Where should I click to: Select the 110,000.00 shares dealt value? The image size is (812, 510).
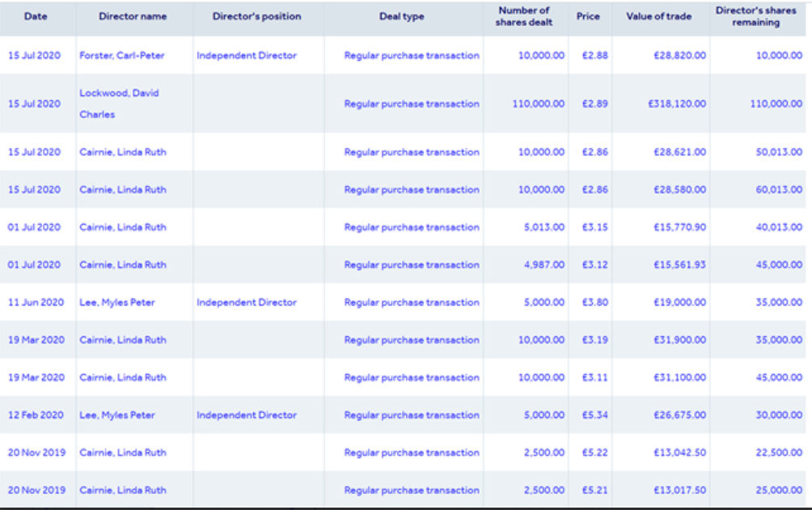[538, 104]
